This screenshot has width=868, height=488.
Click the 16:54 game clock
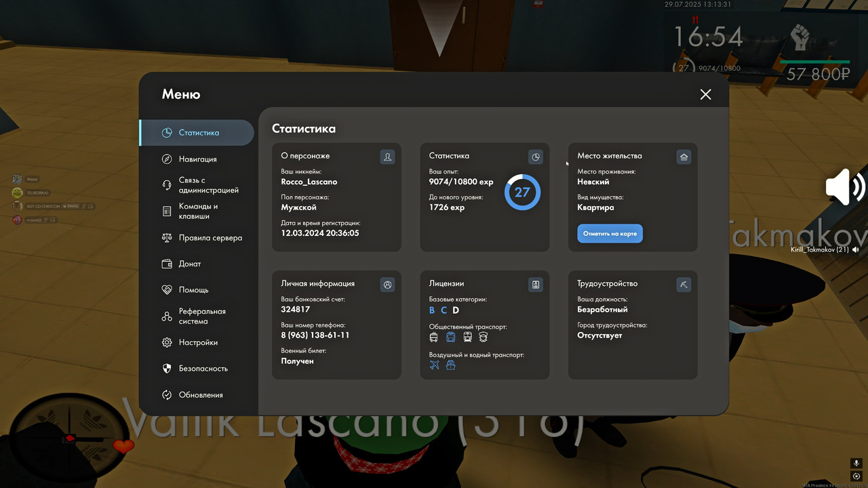[x=707, y=37]
